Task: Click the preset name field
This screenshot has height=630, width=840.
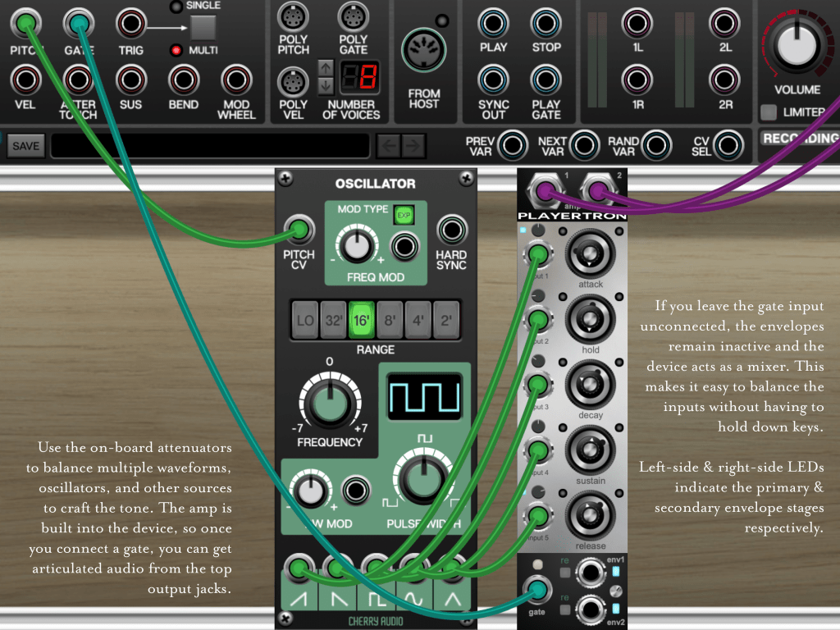Action: pyautogui.click(x=210, y=146)
